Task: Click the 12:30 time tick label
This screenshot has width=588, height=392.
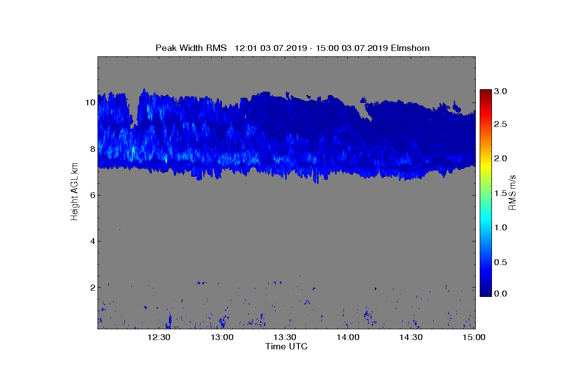Action: tap(158, 337)
